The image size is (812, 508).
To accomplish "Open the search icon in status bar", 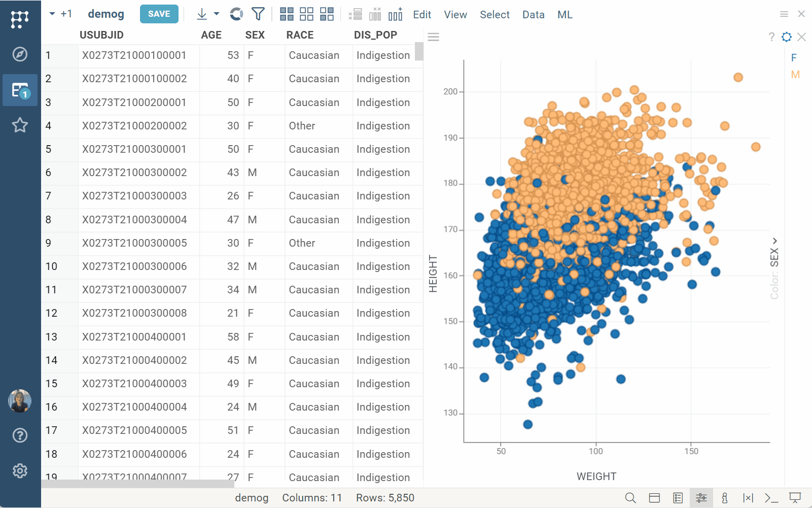I will [x=630, y=498].
